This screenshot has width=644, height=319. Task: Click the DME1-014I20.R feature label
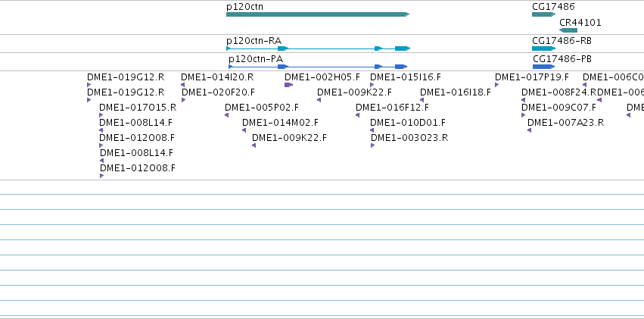coord(217,77)
